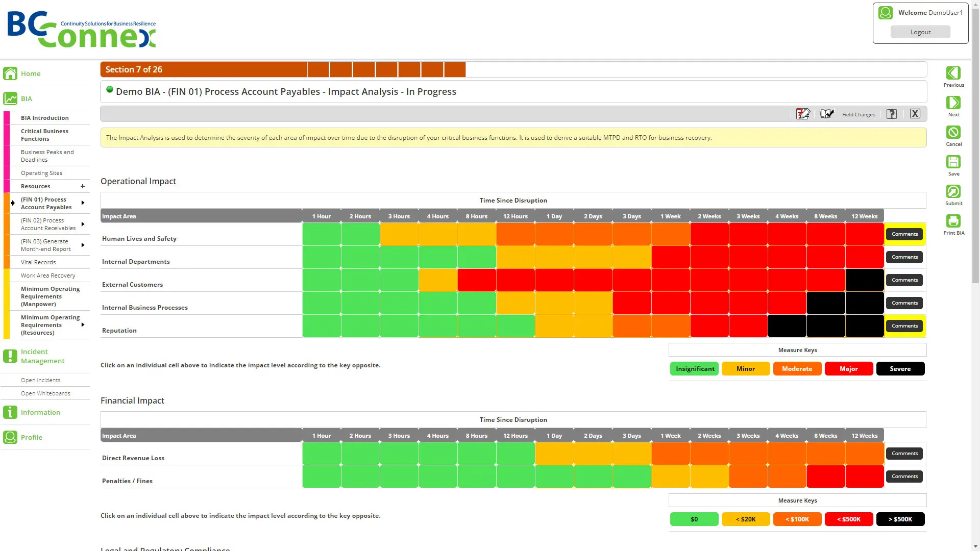Expand Minimum Operating Requirements (Resources) arrow
The width and height of the screenshot is (980, 551).
pyautogui.click(x=83, y=324)
